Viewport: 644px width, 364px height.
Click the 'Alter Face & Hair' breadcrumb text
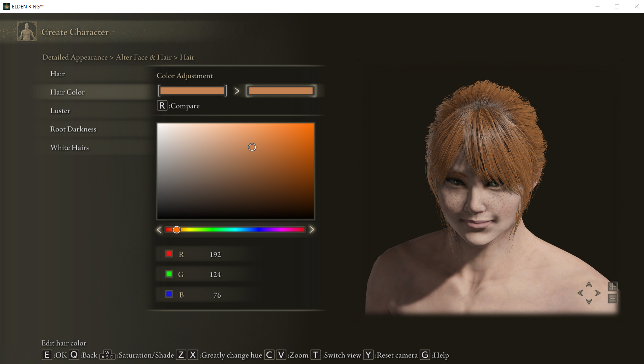[144, 57]
